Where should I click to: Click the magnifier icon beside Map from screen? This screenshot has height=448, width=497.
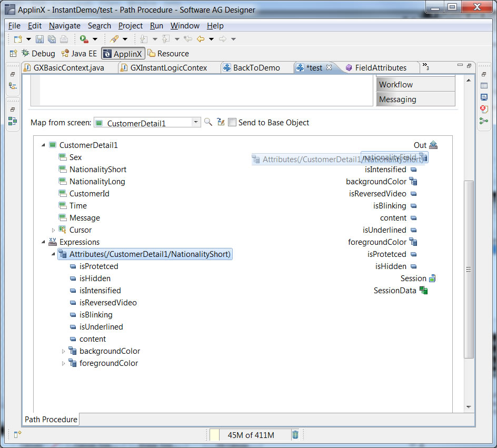208,122
